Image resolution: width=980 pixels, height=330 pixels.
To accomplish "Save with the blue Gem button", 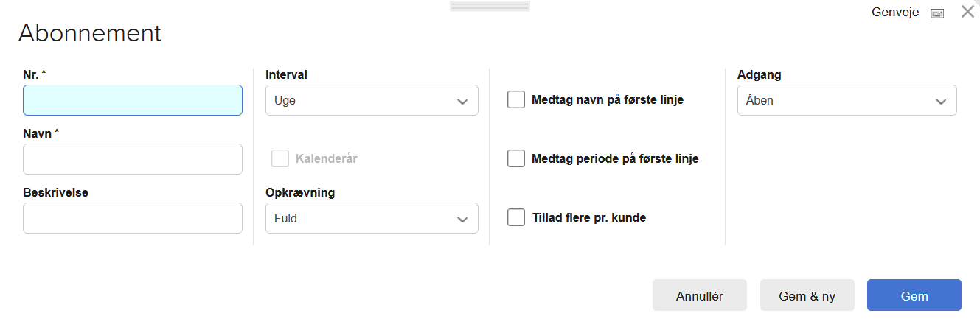I will click(914, 296).
